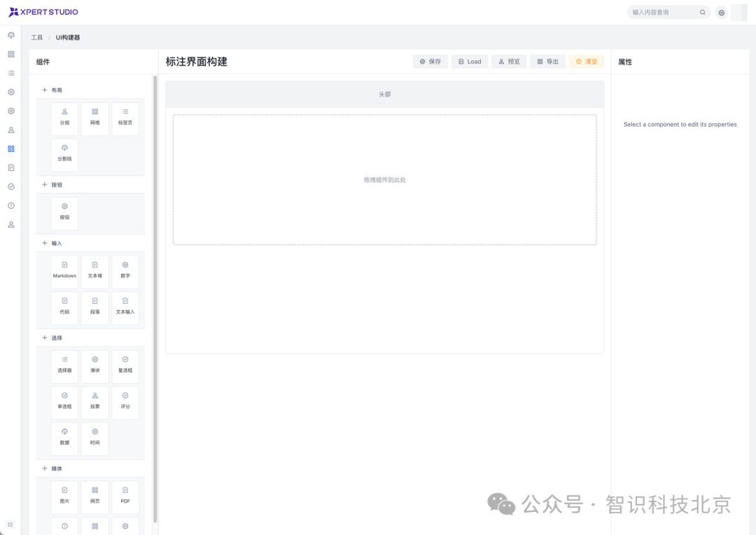Select the 数据 data component

pos(64,438)
